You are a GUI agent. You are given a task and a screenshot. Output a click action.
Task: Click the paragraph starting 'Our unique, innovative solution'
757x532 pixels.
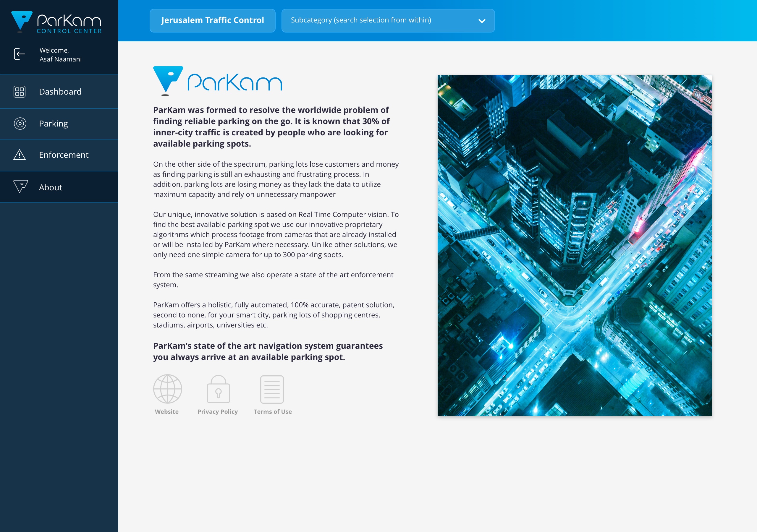[276, 234]
